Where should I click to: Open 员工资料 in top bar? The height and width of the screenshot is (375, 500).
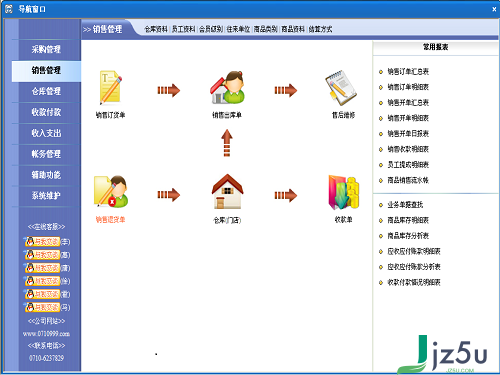[183, 29]
